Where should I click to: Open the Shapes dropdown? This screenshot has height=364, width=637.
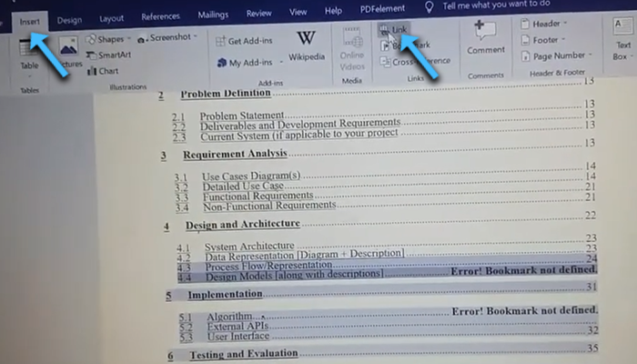108,38
